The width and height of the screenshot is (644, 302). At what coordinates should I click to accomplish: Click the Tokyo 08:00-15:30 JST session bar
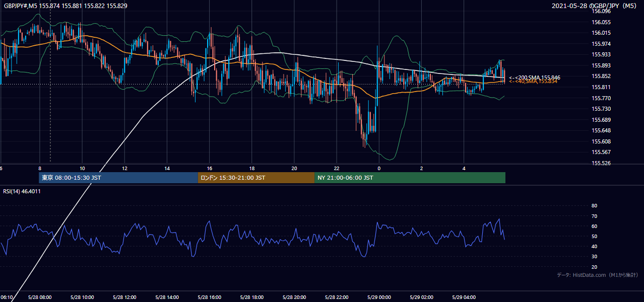click(x=118, y=178)
